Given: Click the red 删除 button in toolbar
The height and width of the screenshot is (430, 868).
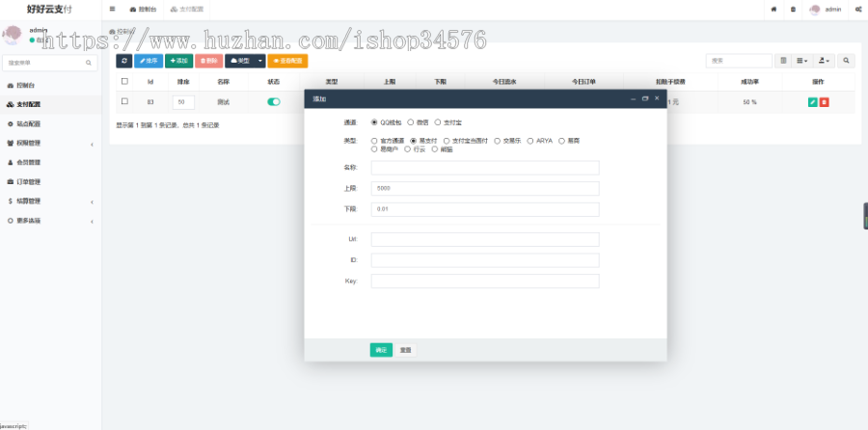Looking at the screenshot, I should coord(208,61).
